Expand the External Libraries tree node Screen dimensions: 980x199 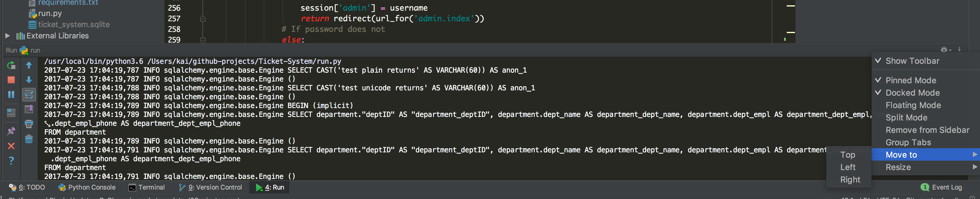pyautogui.click(x=7, y=36)
